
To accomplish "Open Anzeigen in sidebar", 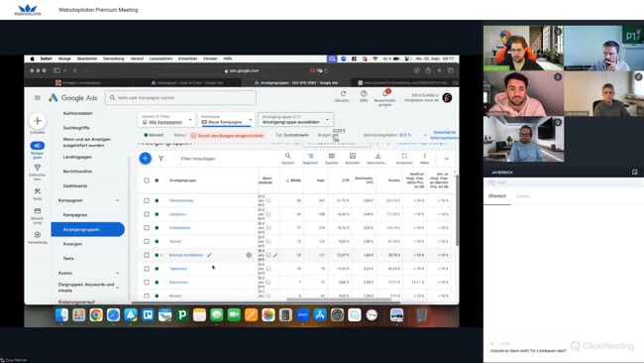I will tap(72, 244).
